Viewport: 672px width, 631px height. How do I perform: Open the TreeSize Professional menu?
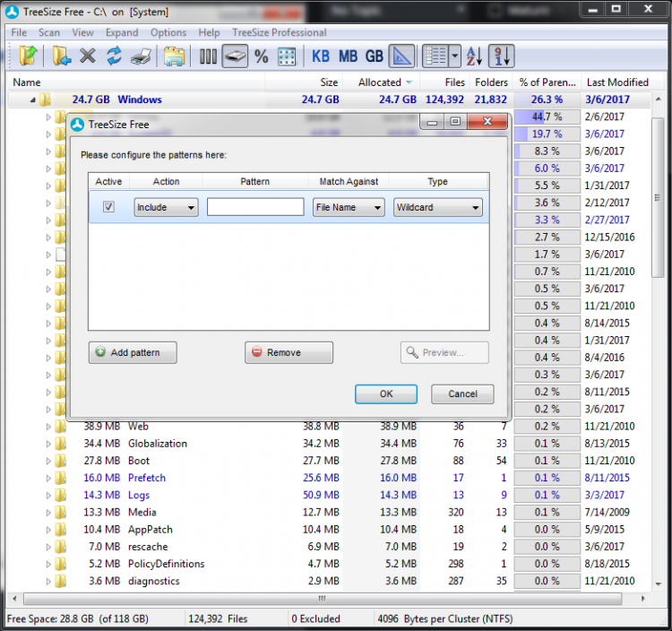click(x=279, y=32)
